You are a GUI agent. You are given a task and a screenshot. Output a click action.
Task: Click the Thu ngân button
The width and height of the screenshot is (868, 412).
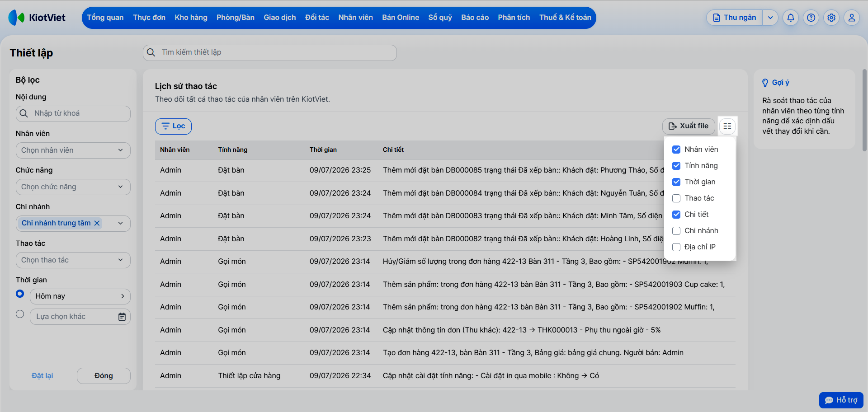[735, 18]
